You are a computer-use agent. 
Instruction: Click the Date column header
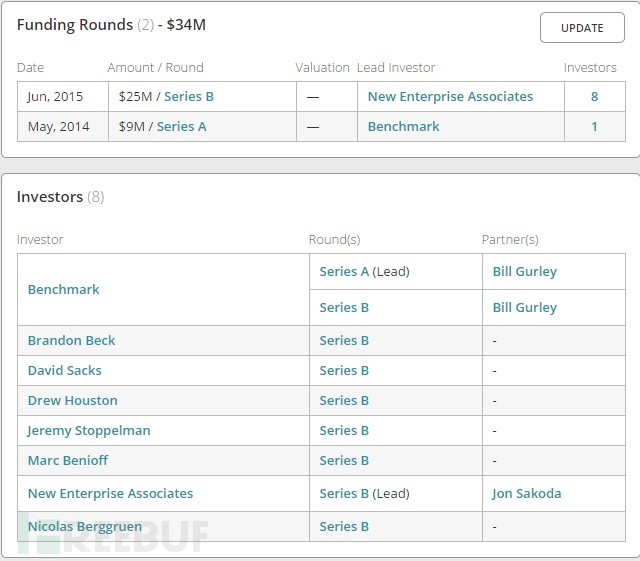click(30, 67)
